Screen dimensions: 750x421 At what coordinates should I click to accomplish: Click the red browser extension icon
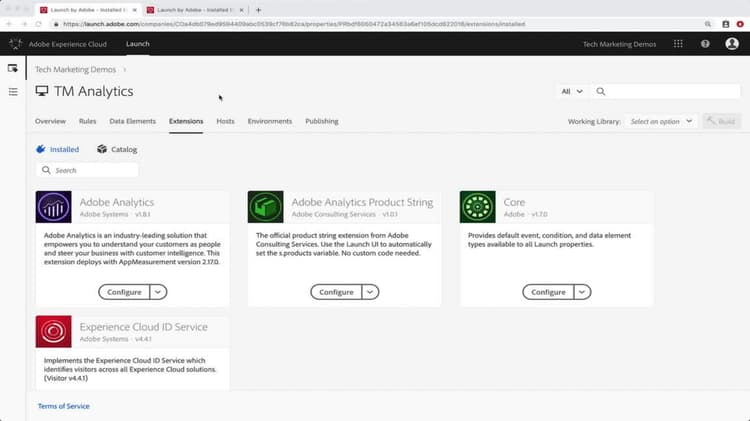point(740,24)
